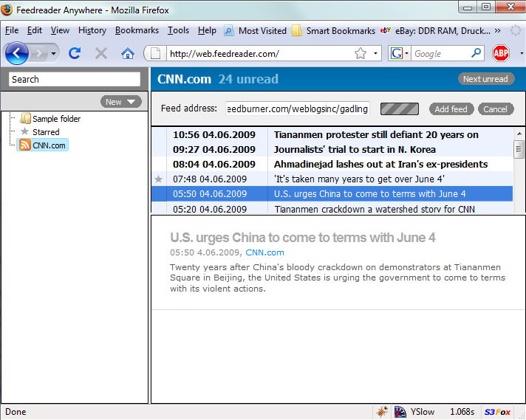
Task: Go to the browser home page icon
Action: pyautogui.click(x=128, y=53)
